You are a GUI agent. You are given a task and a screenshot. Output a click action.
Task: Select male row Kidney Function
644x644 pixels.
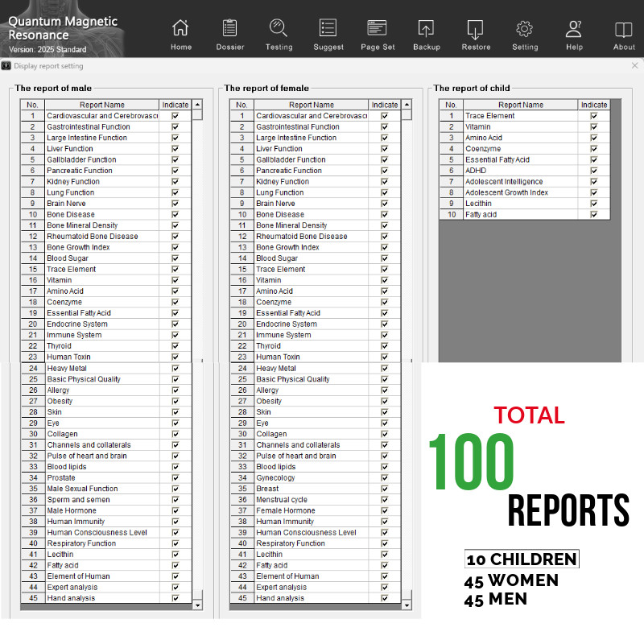point(106,182)
